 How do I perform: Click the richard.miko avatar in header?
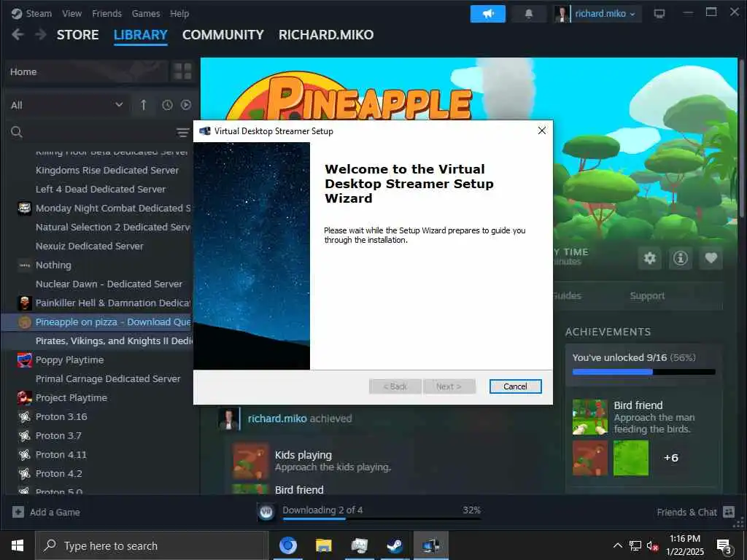(562, 14)
